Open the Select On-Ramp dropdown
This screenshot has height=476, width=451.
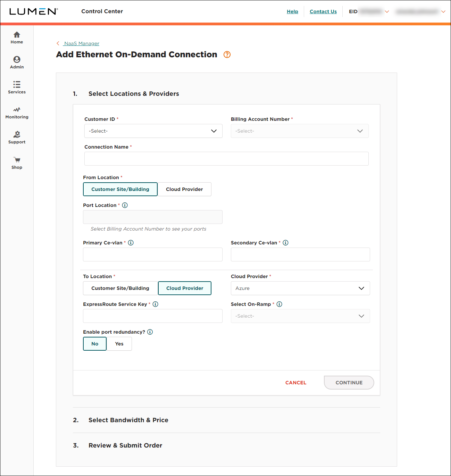coord(300,316)
